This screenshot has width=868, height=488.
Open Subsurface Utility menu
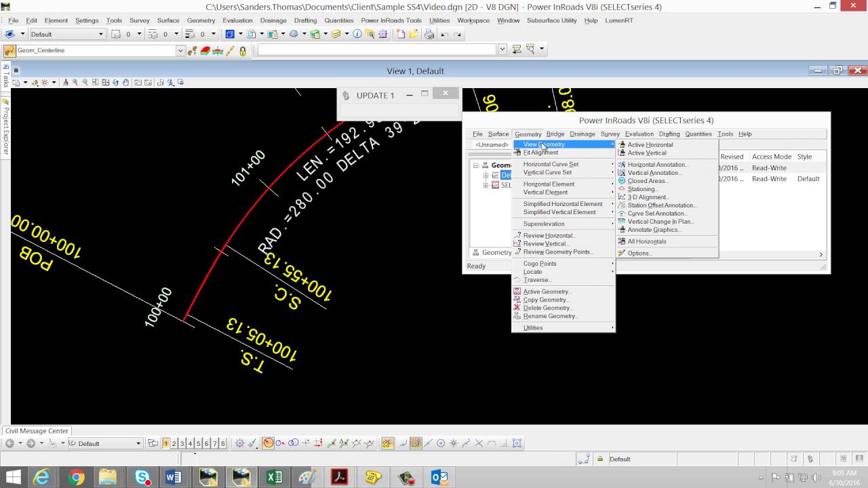[552, 20]
